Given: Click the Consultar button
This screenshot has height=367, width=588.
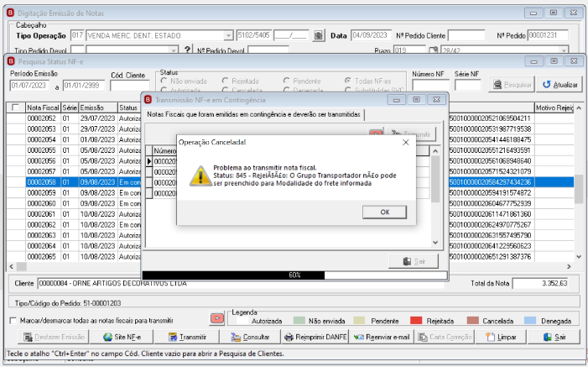Looking at the screenshot, I should coord(250,337).
